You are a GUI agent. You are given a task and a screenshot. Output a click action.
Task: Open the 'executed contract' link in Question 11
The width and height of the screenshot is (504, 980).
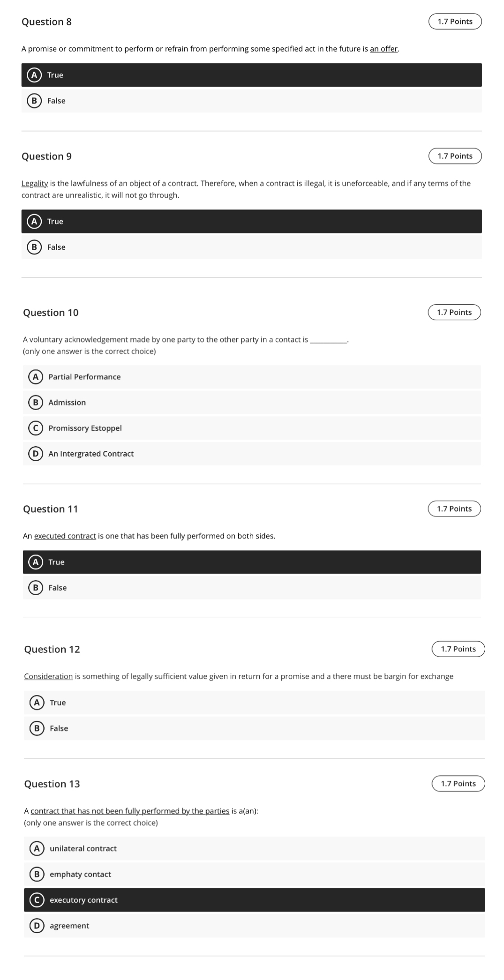pos(66,536)
